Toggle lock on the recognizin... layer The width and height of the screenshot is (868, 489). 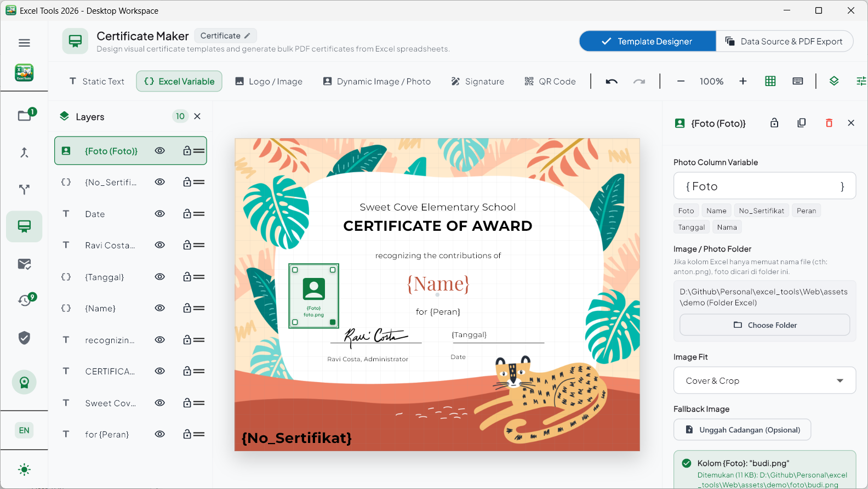(187, 340)
